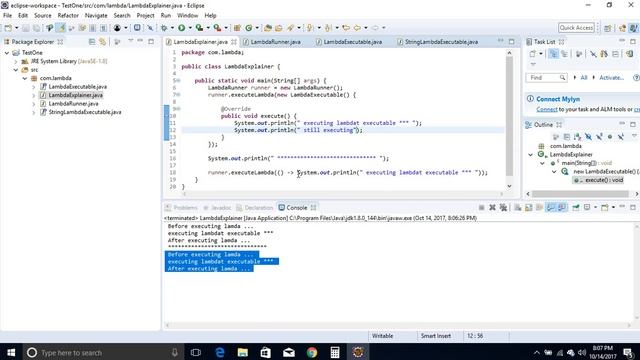640x360 pixels.
Task: Click the Back navigation arrow in toolbar
Action: [357, 28]
